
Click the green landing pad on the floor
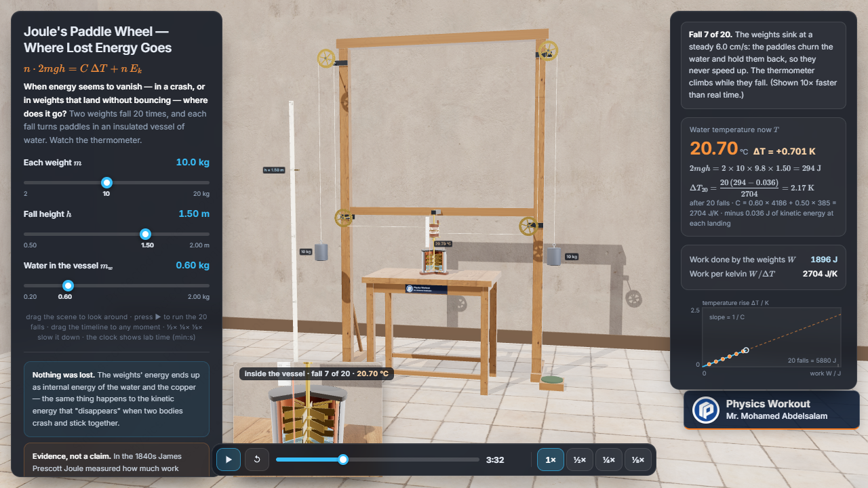tap(551, 381)
